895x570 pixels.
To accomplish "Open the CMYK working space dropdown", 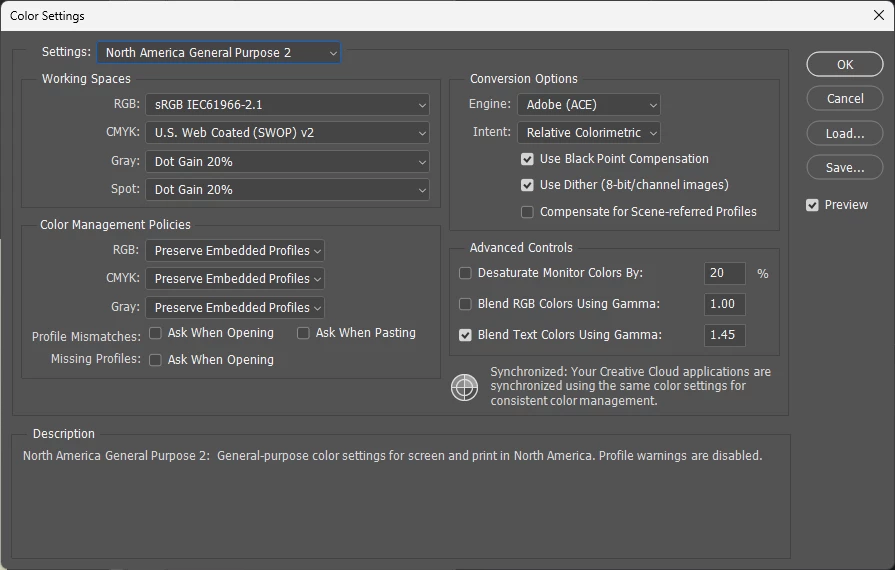I will [x=287, y=133].
